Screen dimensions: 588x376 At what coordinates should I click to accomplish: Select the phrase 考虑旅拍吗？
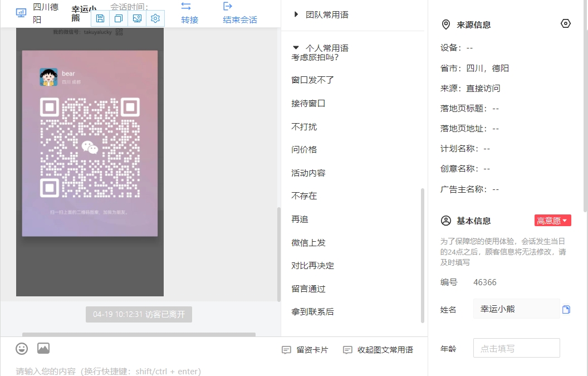315,57
